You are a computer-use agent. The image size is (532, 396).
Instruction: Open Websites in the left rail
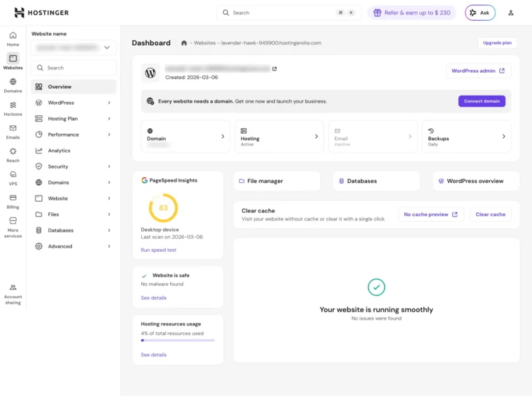[13, 62]
